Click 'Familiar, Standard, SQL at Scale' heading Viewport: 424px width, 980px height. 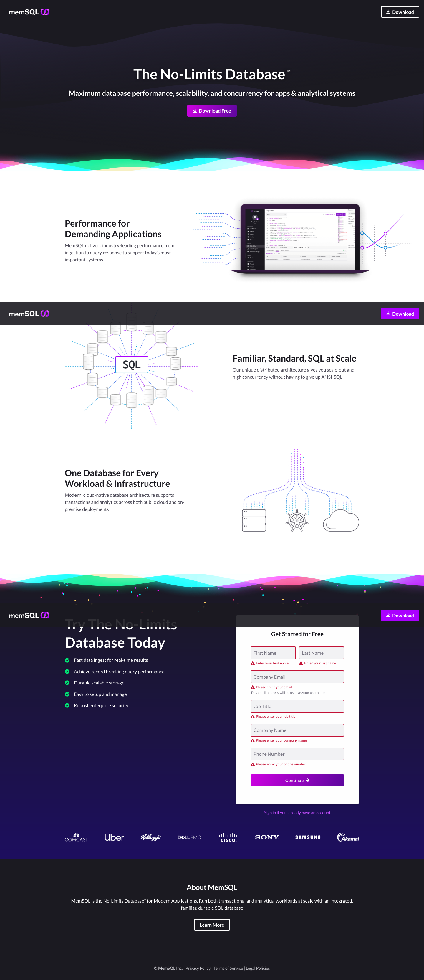coord(294,358)
